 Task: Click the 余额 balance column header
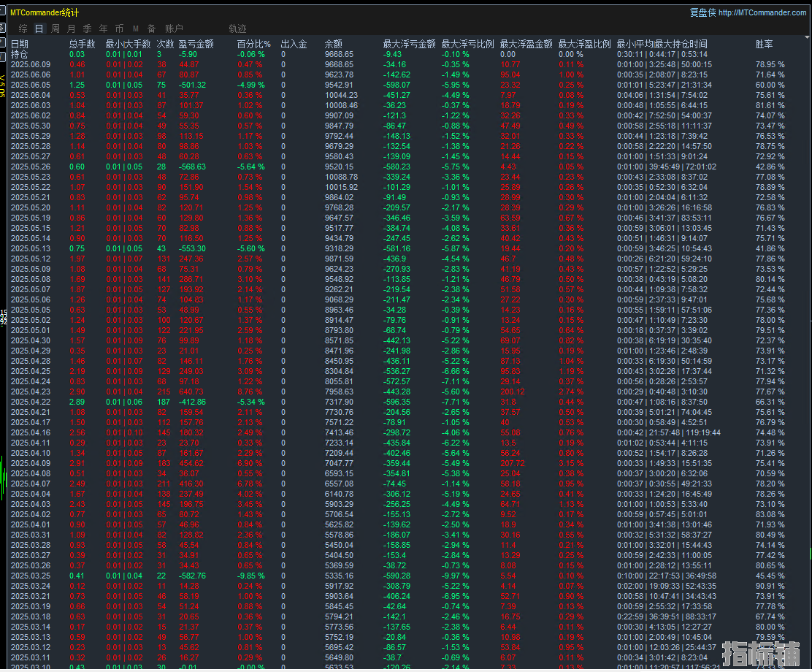click(334, 44)
